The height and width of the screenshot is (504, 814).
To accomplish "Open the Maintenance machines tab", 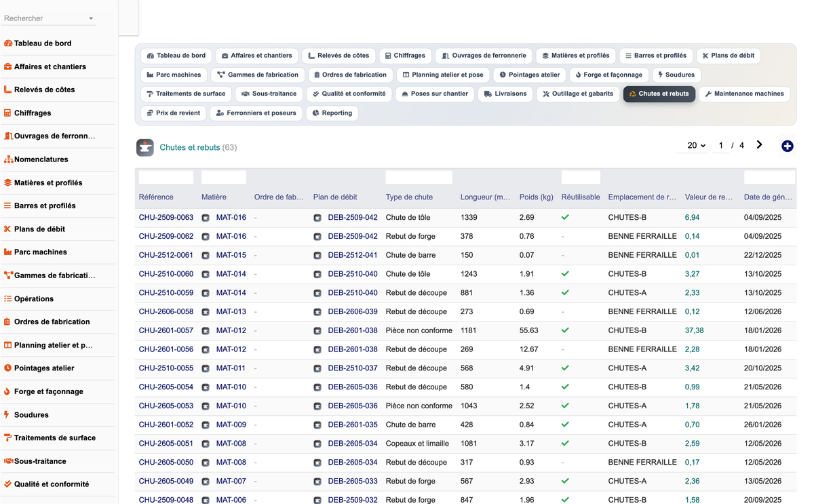I will tap(744, 94).
